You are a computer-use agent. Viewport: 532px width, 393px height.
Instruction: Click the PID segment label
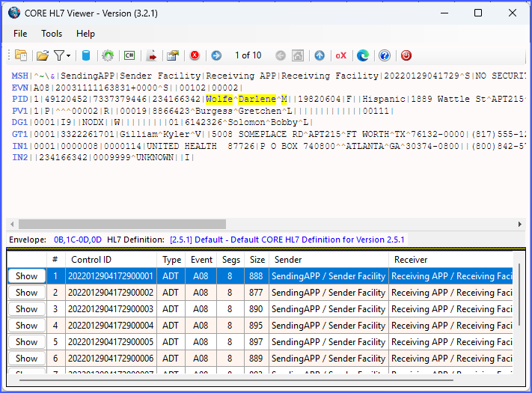click(19, 99)
